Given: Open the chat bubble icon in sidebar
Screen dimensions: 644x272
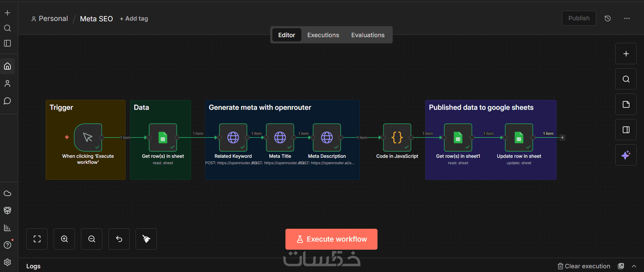Looking at the screenshot, I should point(7,101).
